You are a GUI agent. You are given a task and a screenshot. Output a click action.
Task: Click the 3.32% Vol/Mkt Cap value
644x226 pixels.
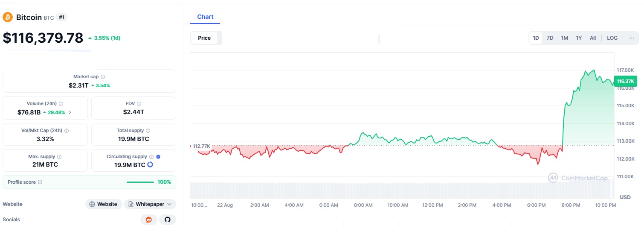point(45,139)
